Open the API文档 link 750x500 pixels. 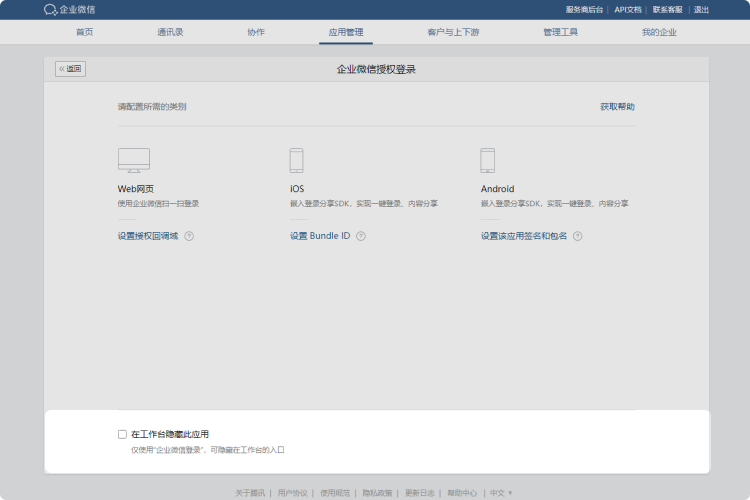pyautogui.click(x=628, y=10)
